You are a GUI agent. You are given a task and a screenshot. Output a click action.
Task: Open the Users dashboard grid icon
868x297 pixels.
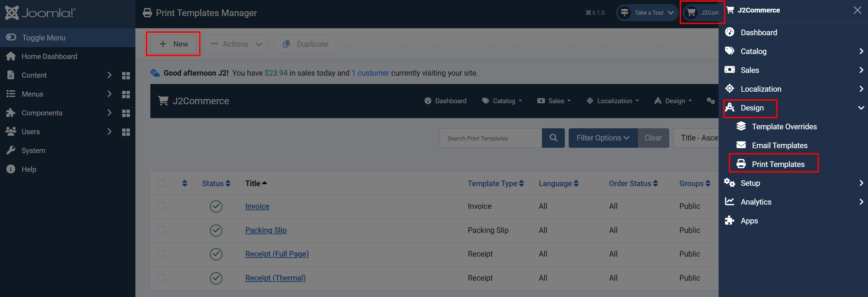pyautogui.click(x=126, y=132)
